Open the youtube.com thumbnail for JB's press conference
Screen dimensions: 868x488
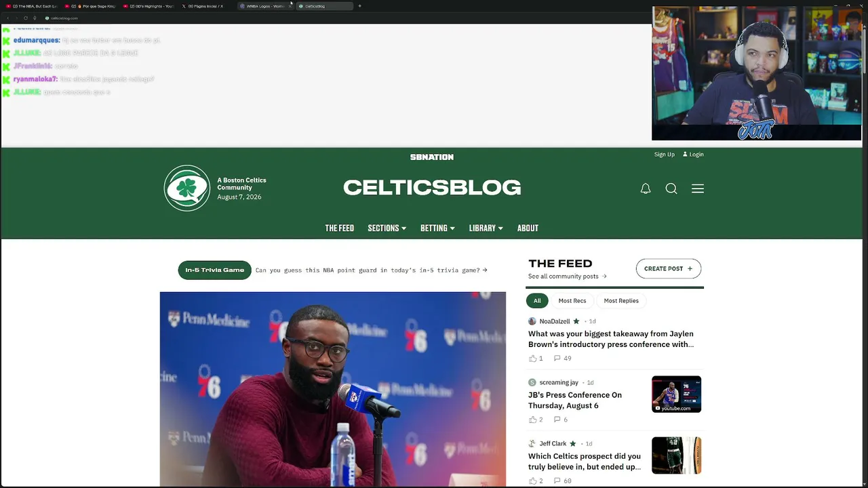677,394
